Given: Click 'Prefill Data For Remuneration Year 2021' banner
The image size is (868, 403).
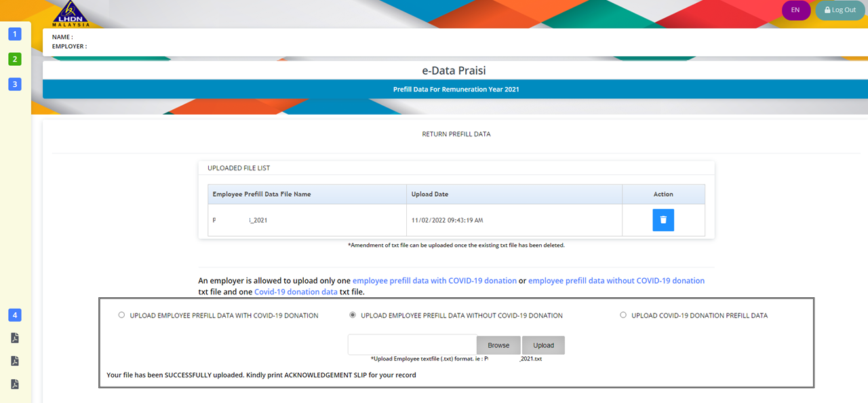Looking at the screenshot, I should pyautogui.click(x=456, y=89).
